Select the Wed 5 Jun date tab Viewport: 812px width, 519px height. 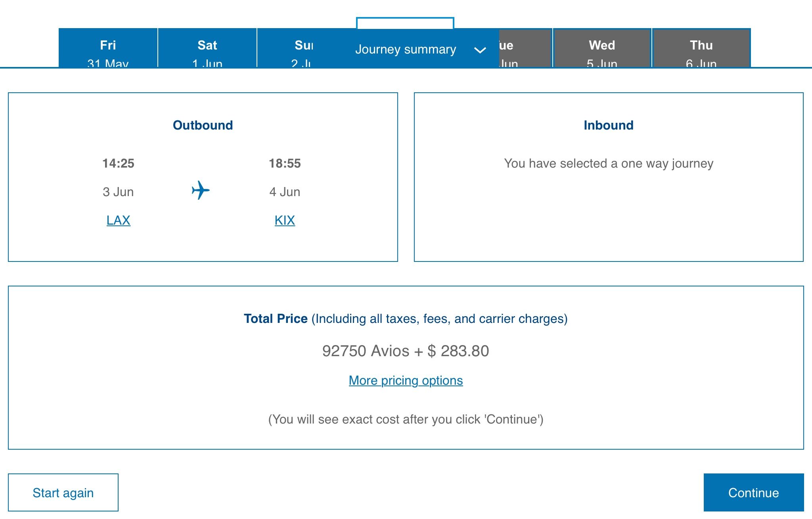click(x=602, y=48)
